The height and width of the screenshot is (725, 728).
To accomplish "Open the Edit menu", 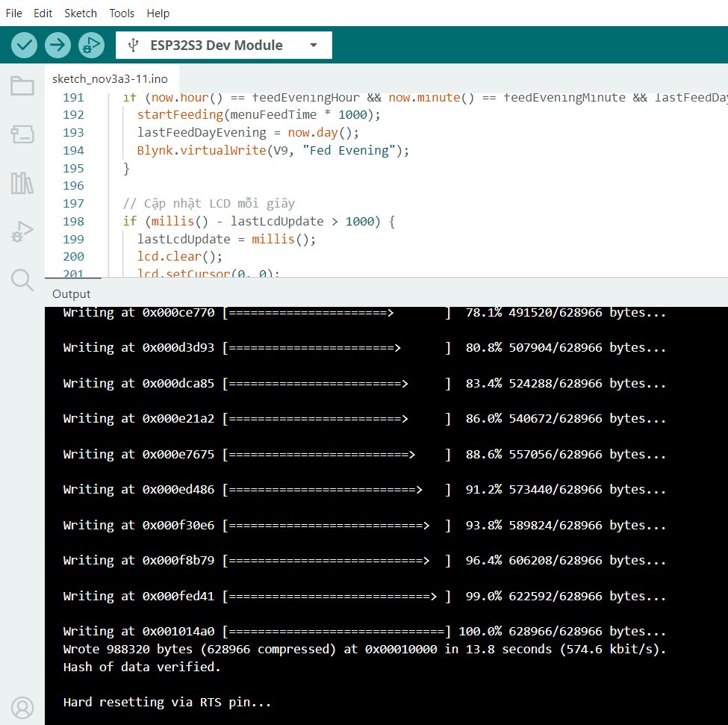I will click(x=43, y=13).
